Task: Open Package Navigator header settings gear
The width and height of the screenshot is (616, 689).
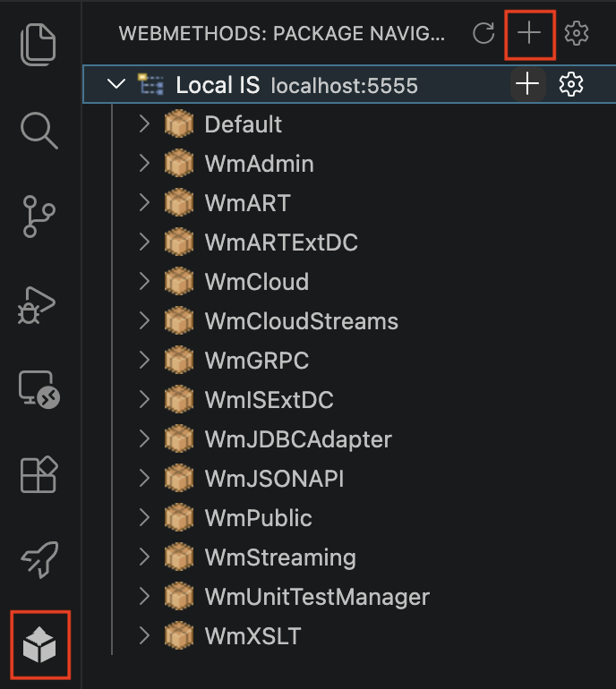Action: (577, 33)
